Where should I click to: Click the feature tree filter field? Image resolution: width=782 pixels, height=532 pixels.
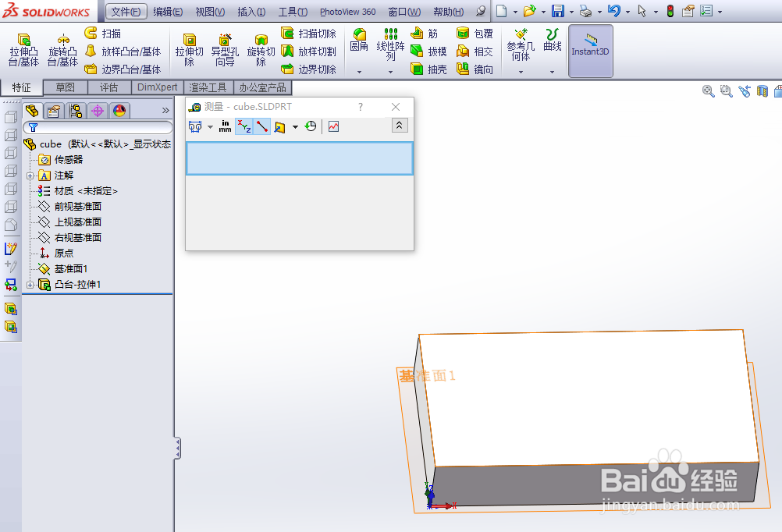[x=98, y=128]
